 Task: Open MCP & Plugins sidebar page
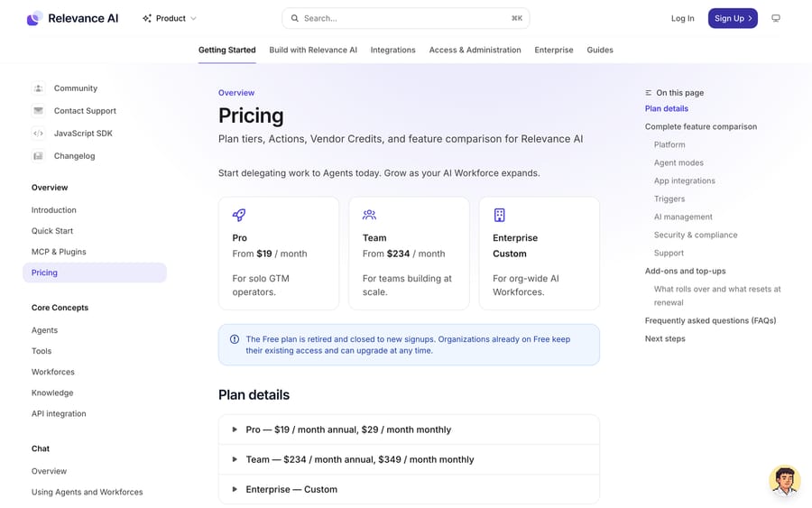[59, 252]
